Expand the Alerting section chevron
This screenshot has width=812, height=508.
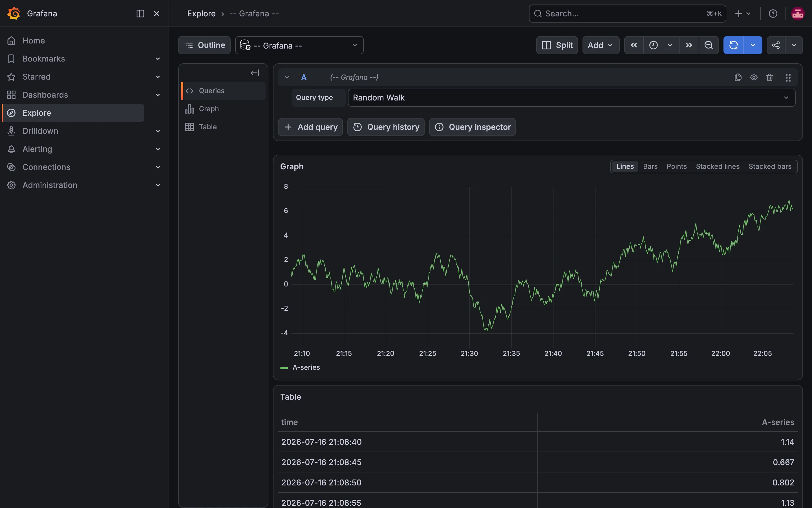158,149
